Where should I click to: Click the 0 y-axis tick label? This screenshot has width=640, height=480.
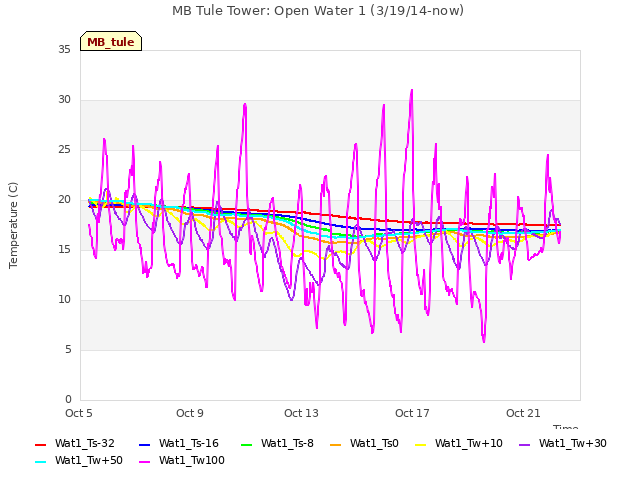coord(68,400)
